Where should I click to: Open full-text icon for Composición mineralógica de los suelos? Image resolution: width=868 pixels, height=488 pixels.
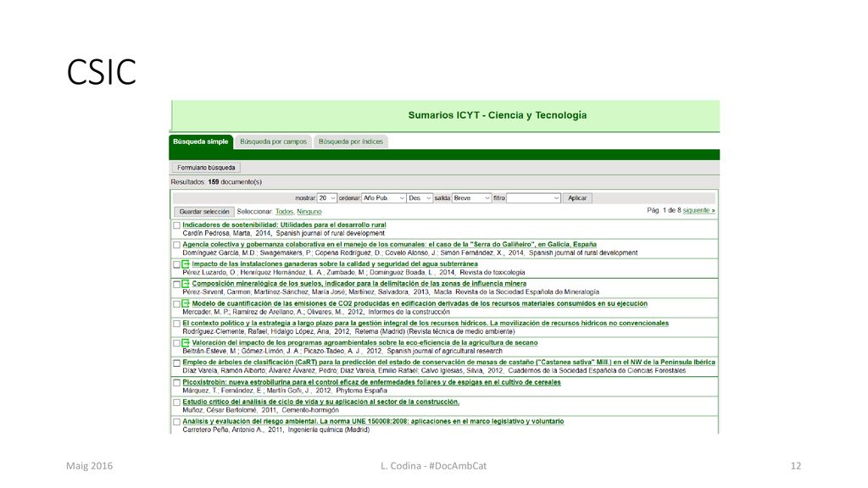pyautogui.click(x=186, y=284)
